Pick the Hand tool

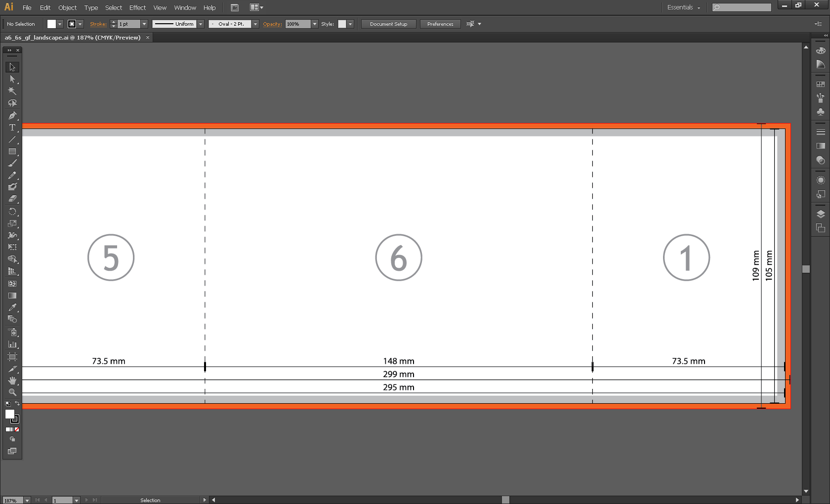pos(12,380)
